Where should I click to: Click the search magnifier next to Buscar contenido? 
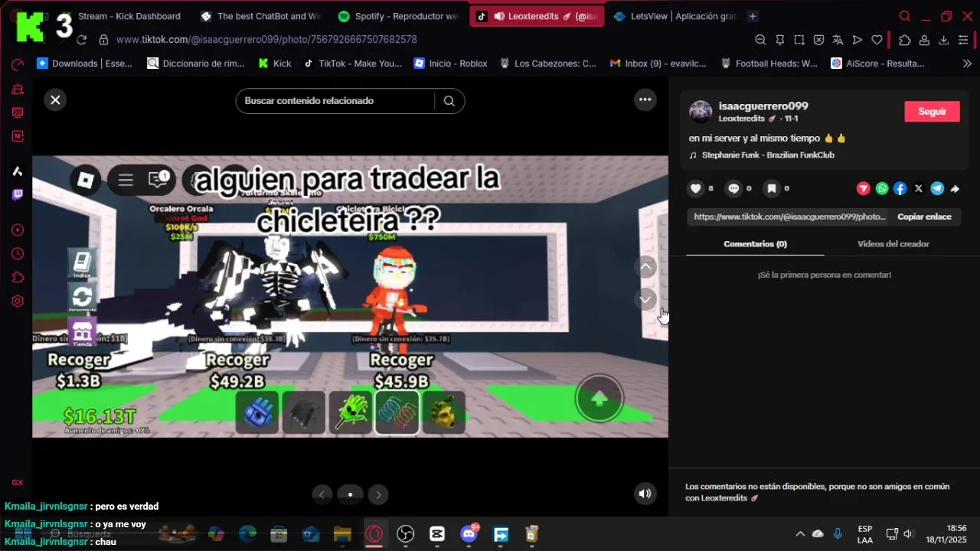449,101
